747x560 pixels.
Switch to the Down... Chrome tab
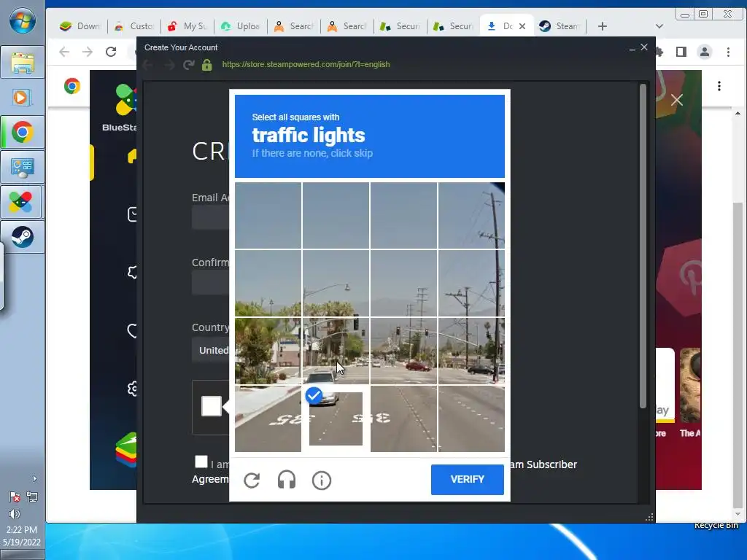[80, 26]
